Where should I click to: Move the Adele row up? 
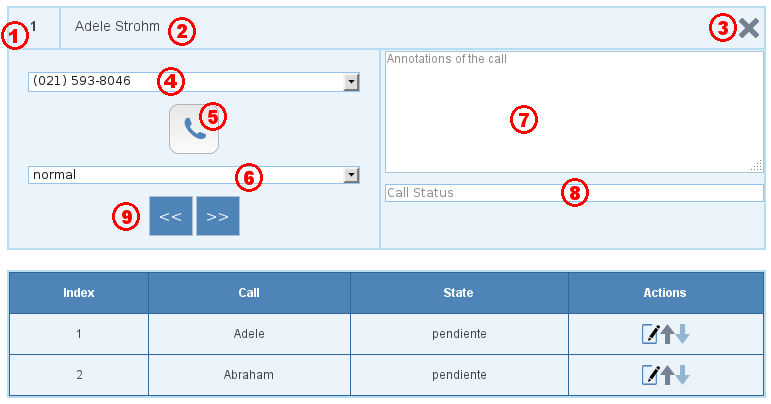tap(667, 334)
